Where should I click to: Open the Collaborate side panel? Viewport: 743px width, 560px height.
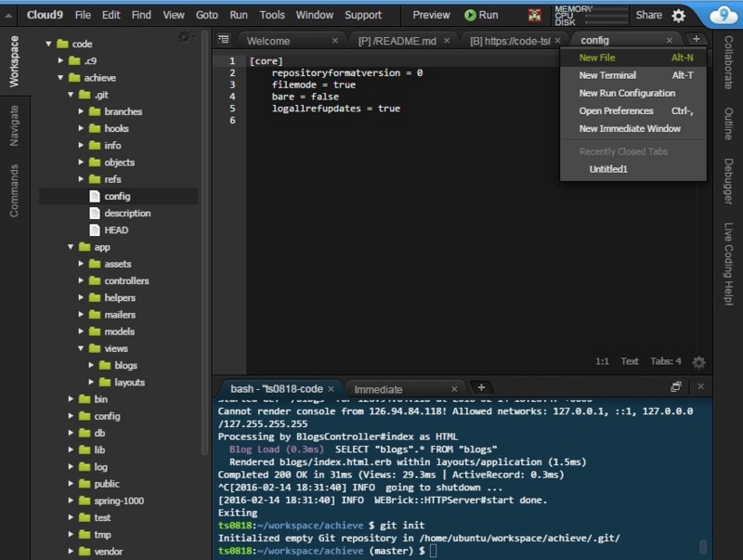728,62
